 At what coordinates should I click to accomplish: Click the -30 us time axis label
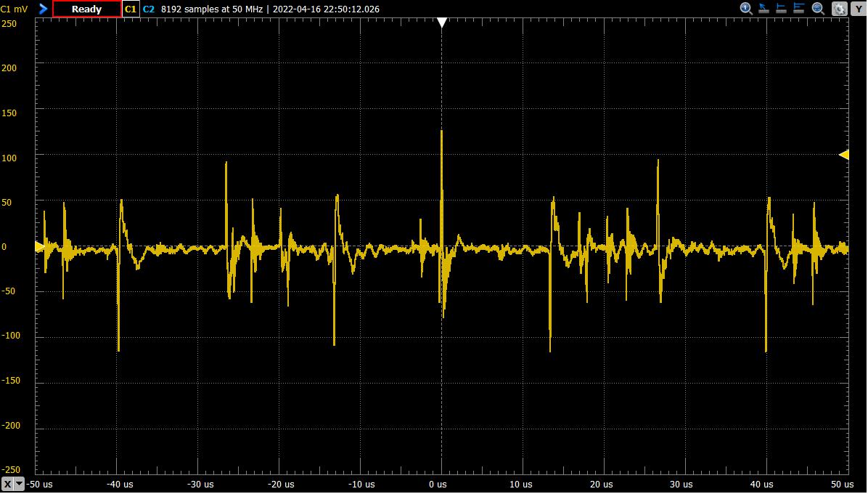point(200,484)
